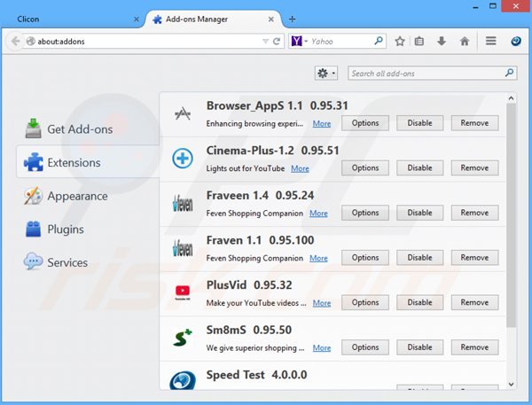Remove the Sm8mS extension
The height and width of the screenshot is (405, 532).
click(x=474, y=347)
